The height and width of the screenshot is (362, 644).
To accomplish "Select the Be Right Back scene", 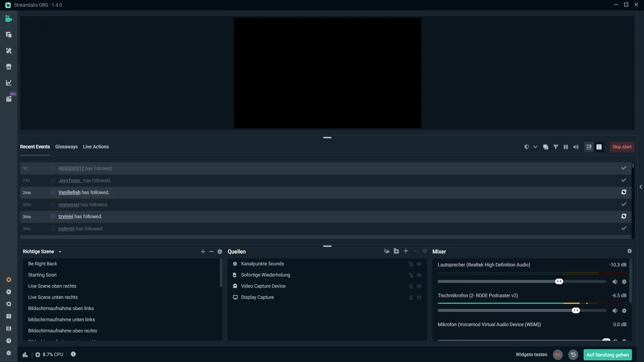I will [43, 263].
